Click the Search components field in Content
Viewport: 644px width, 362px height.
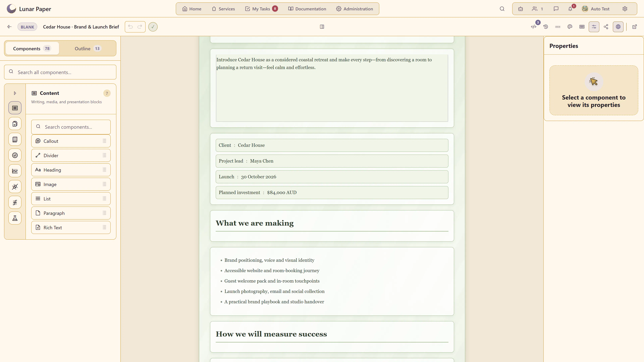coord(71,127)
